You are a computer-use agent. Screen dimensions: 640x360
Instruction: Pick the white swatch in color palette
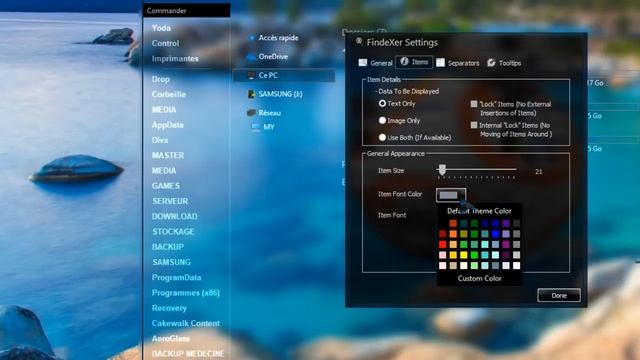click(516, 266)
